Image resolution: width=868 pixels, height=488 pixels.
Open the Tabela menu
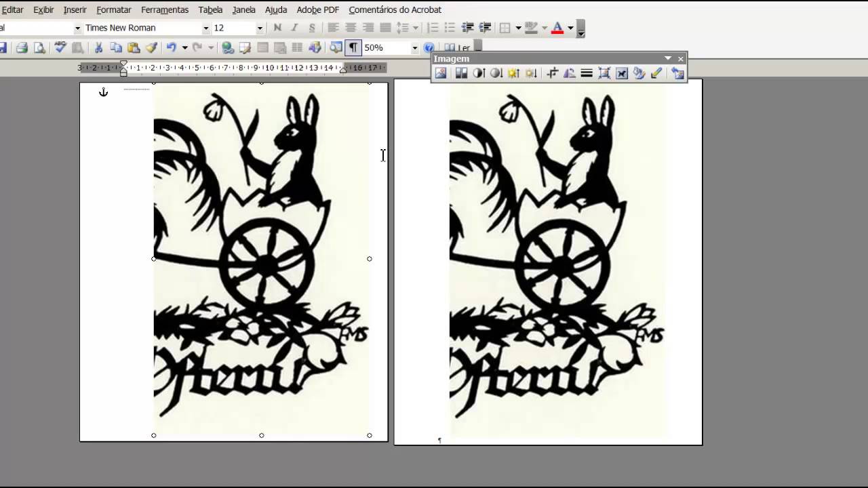click(x=210, y=9)
